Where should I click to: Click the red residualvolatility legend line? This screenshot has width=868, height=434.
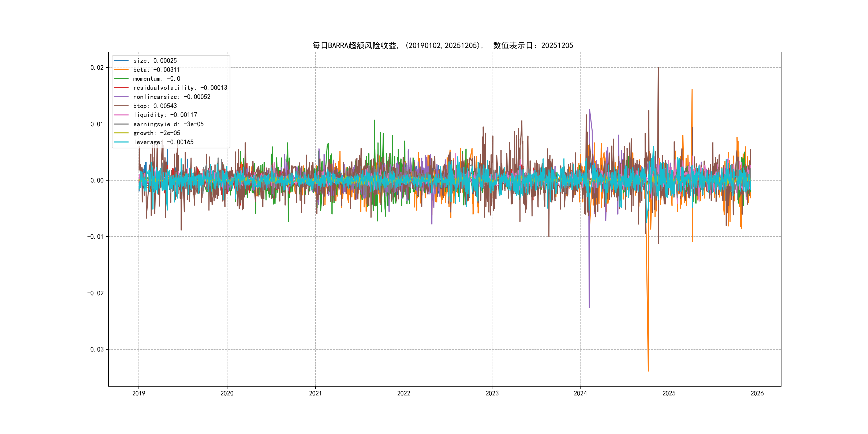coord(121,88)
